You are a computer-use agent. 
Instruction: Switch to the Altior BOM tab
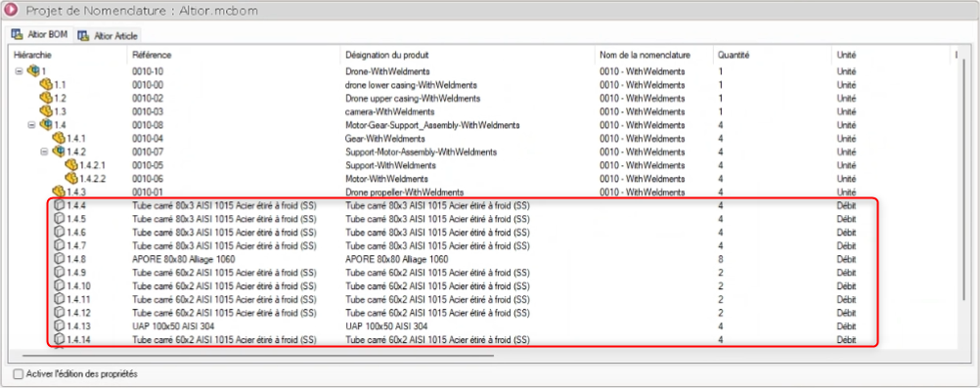coord(39,34)
